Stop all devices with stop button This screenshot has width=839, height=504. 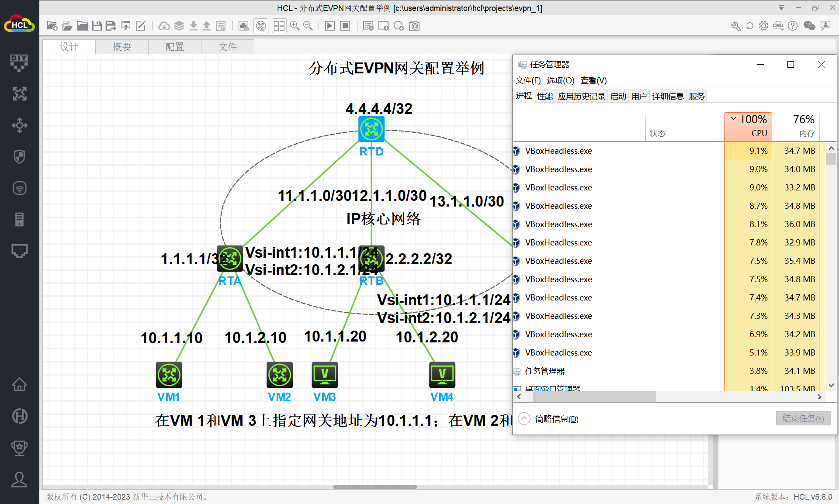coord(345,26)
